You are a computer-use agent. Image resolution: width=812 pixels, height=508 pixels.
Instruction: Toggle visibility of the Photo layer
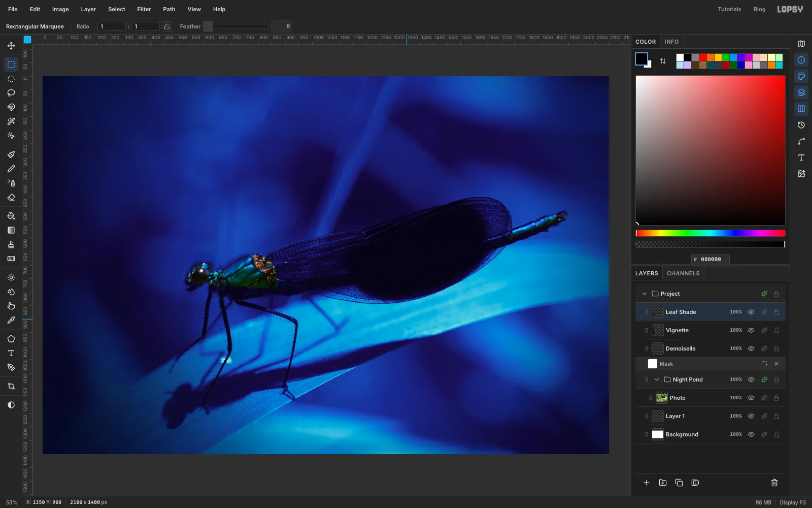click(x=751, y=398)
